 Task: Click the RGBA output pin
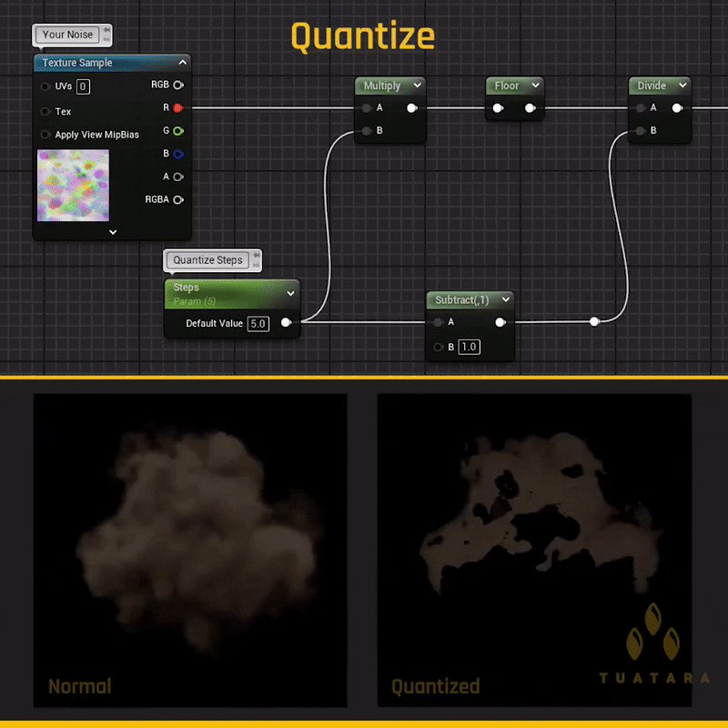tap(178, 199)
